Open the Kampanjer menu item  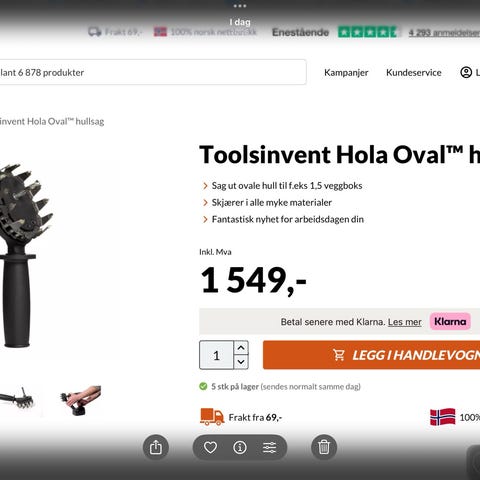346,73
